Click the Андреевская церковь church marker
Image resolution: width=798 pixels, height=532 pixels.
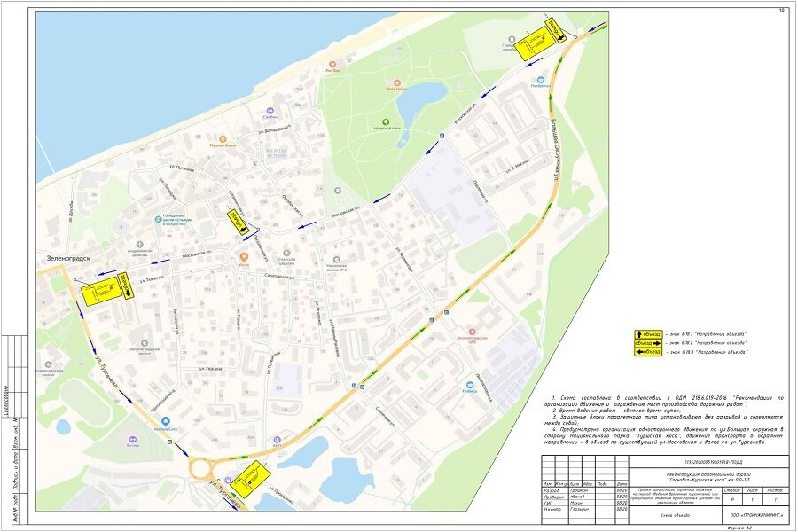pos(141,244)
